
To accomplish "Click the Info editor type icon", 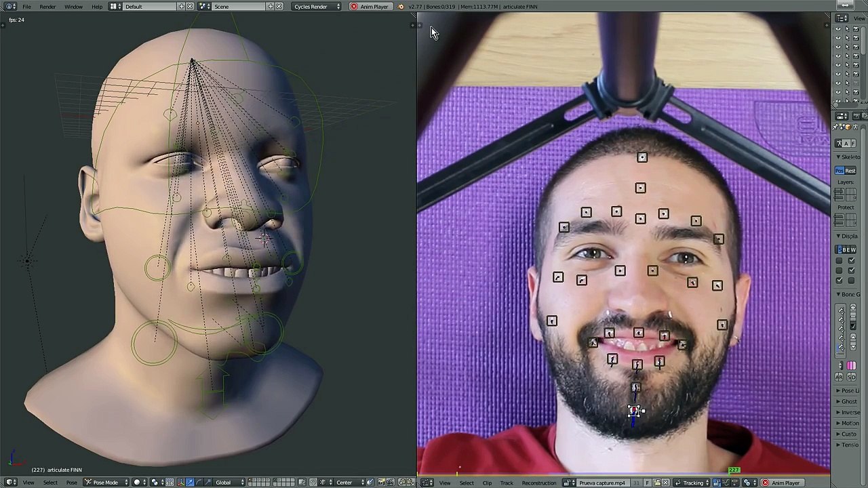I will tap(10, 7).
